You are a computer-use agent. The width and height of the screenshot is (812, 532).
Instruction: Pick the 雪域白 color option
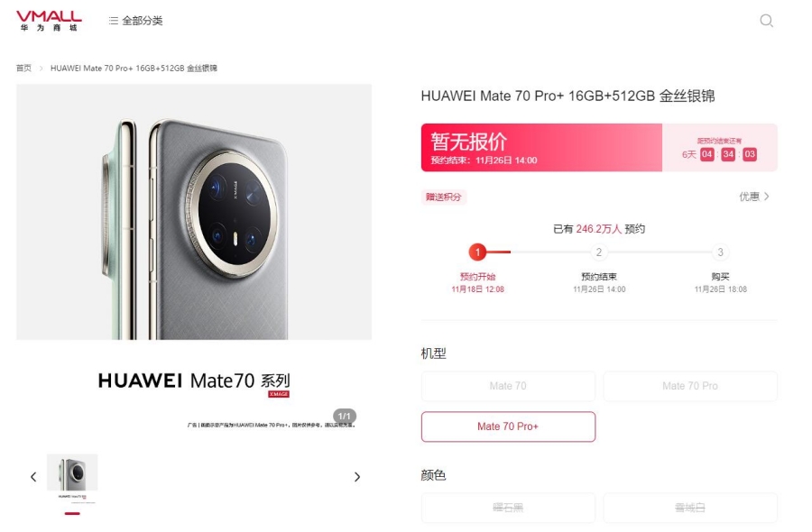tap(689, 508)
